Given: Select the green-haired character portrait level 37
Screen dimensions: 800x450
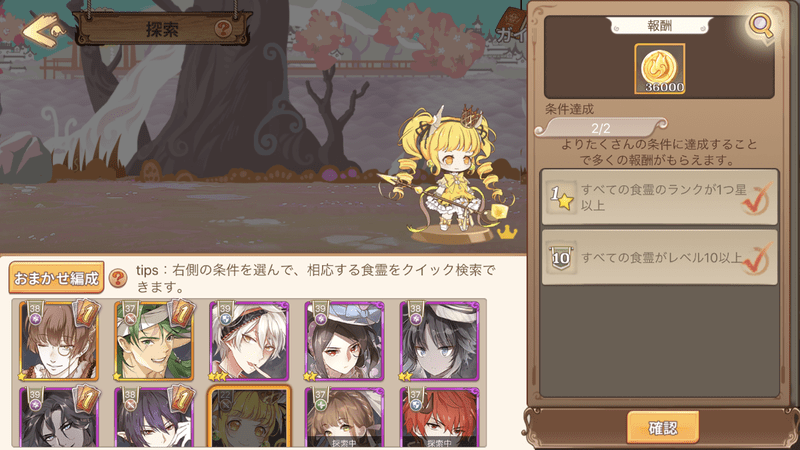Looking at the screenshot, I should [154, 341].
